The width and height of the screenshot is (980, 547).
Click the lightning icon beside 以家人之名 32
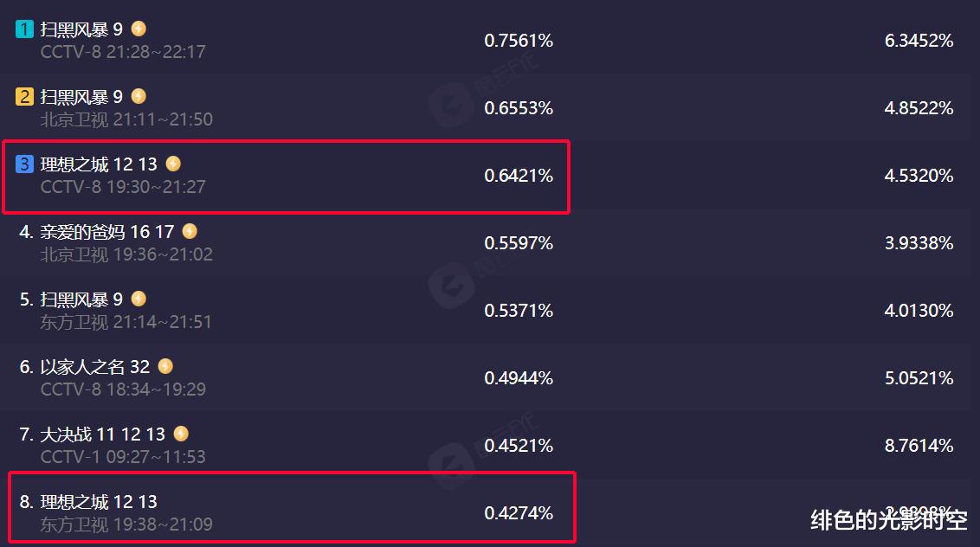tap(165, 366)
